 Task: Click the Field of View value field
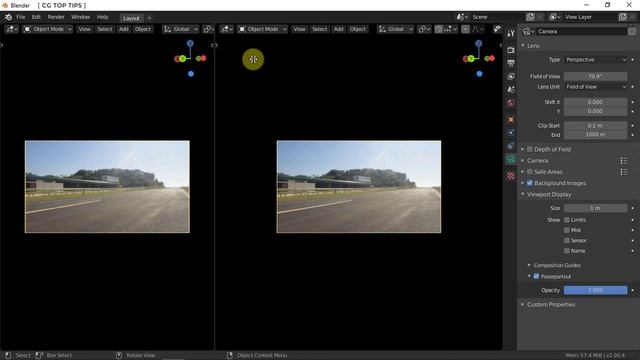(x=596, y=76)
